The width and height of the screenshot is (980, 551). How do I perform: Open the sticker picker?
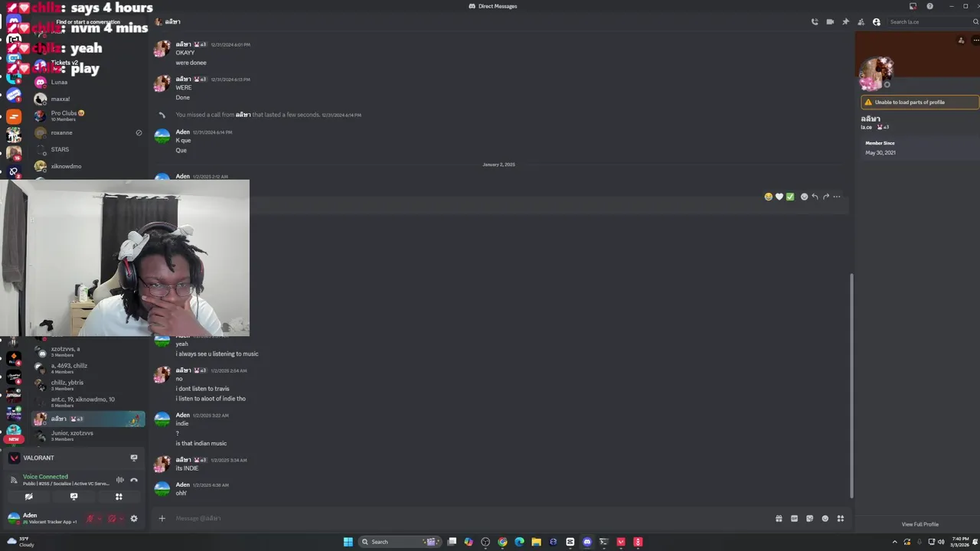point(809,518)
